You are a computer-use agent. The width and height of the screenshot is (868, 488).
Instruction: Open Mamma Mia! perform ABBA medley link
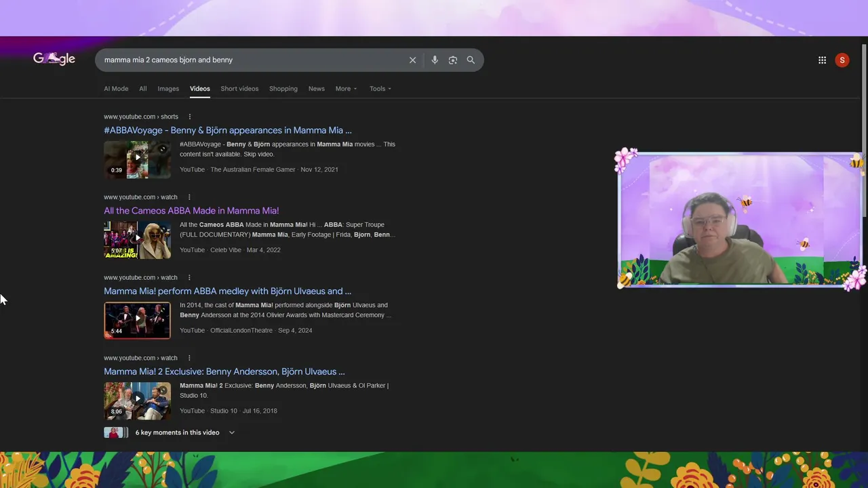[227, 291]
